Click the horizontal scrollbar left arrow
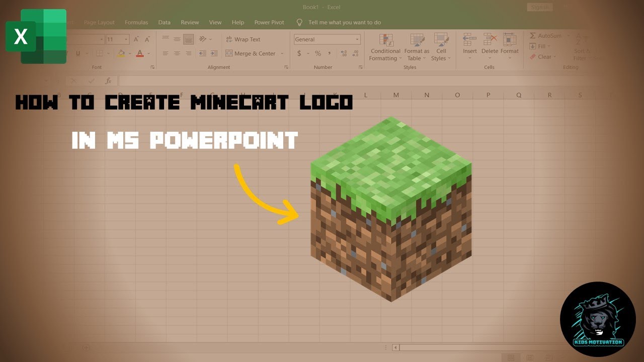 [395, 347]
